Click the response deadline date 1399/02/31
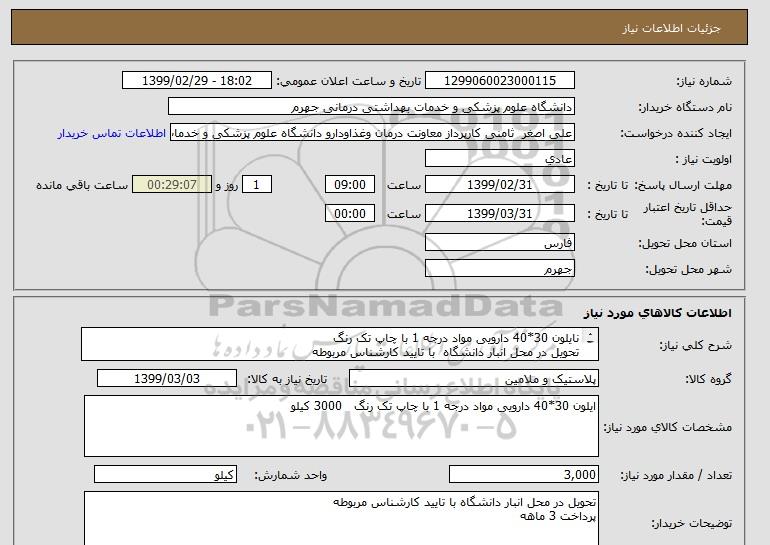Image resolution: width=770 pixels, height=545 pixels. click(500, 185)
